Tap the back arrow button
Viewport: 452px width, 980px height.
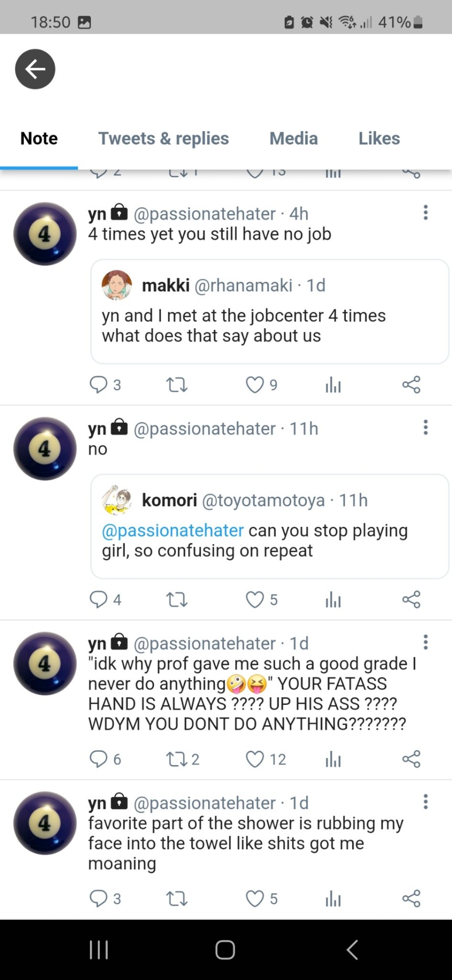coord(35,69)
